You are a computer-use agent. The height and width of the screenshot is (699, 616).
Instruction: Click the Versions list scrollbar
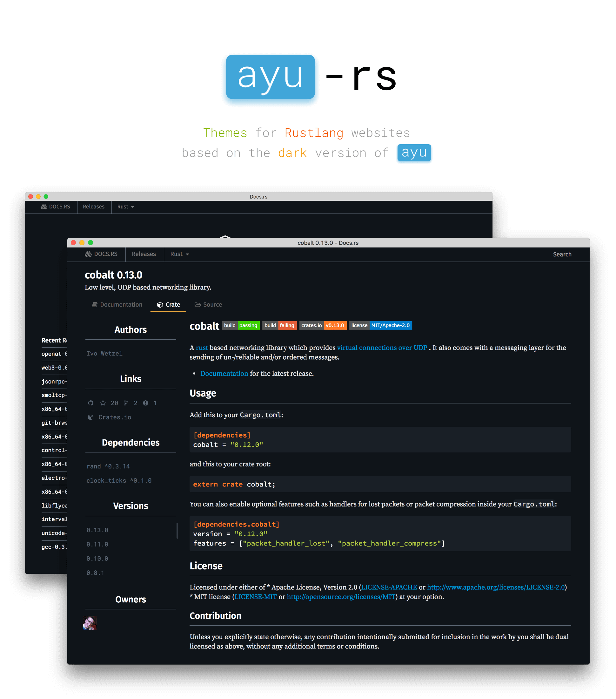point(177,530)
